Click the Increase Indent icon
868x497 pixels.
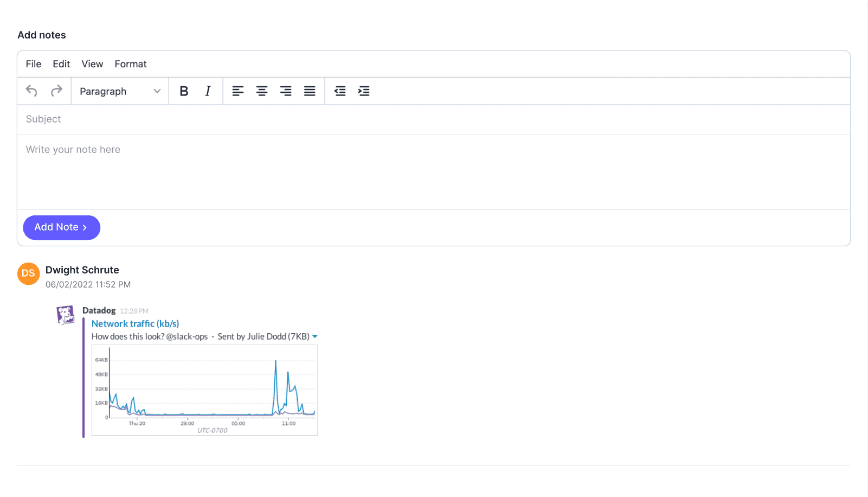pyautogui.click(x=364, y=91)
